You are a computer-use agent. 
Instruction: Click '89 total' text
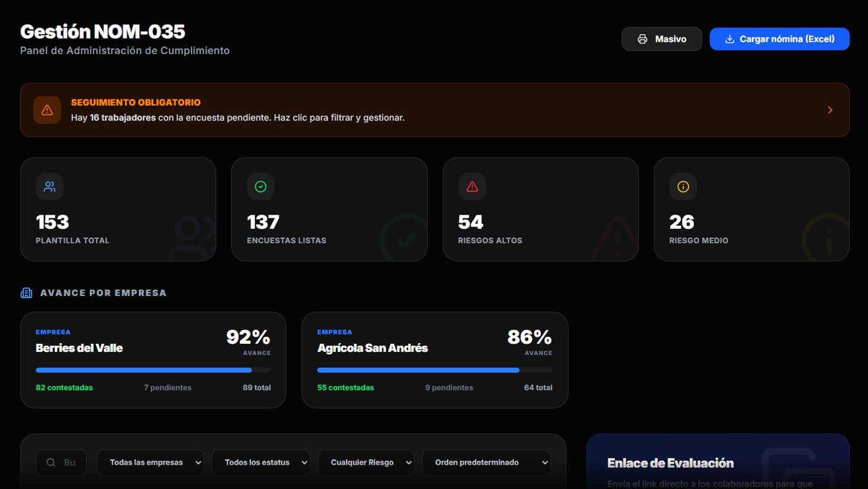click(257, 388)
